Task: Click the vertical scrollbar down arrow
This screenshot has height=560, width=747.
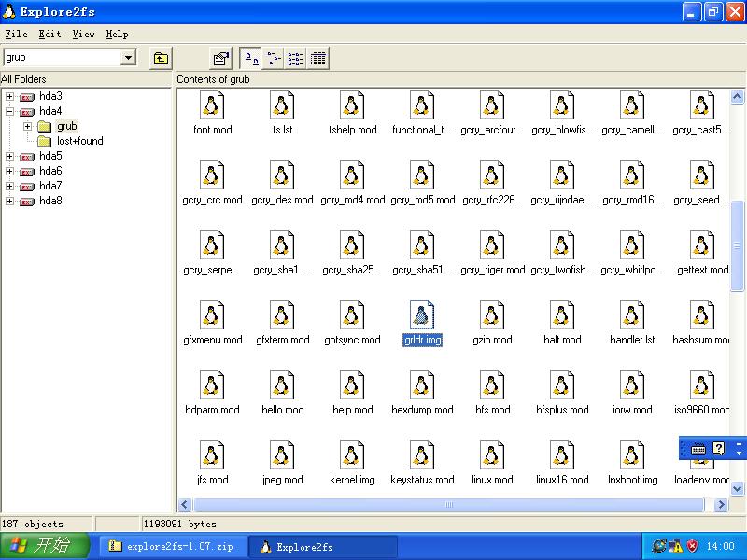Action: tap(737, 488)
